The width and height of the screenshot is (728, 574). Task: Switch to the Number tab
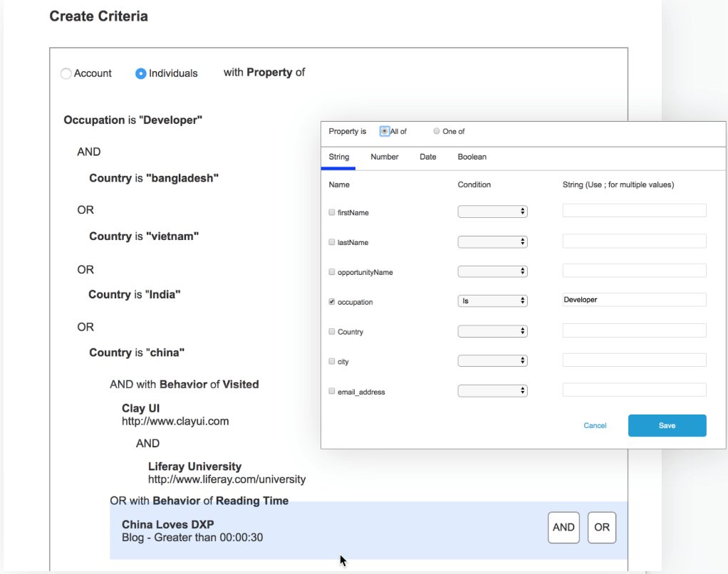click(x=385, y=157)
